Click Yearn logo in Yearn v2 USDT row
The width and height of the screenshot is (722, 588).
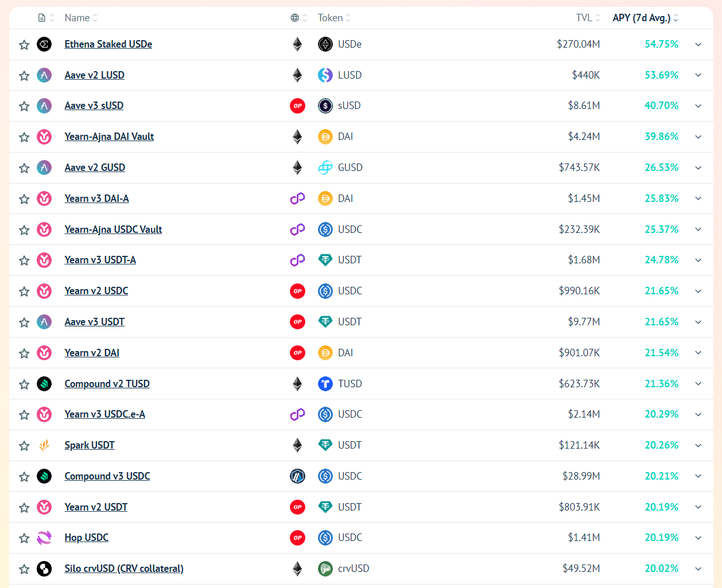coord(44,507)
